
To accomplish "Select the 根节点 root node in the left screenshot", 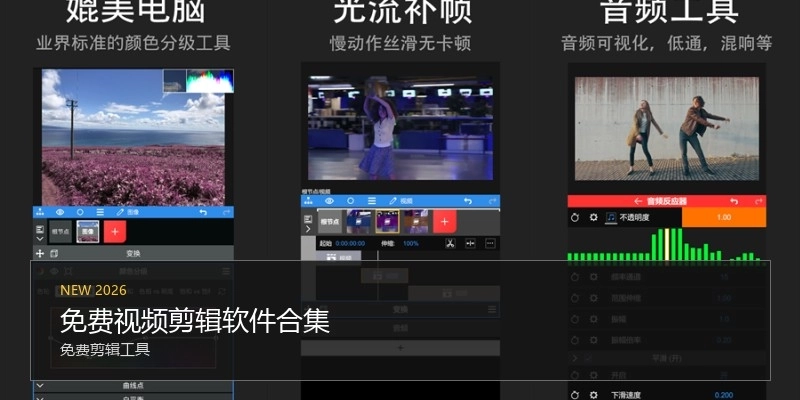I will [x=61, y=232].
